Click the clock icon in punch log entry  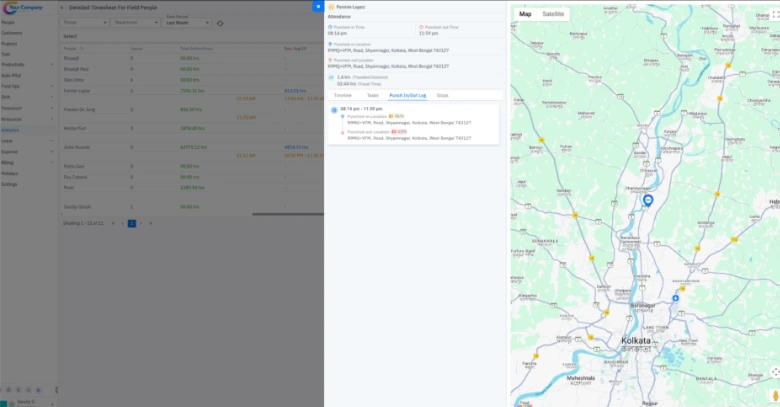pos(334,108)
